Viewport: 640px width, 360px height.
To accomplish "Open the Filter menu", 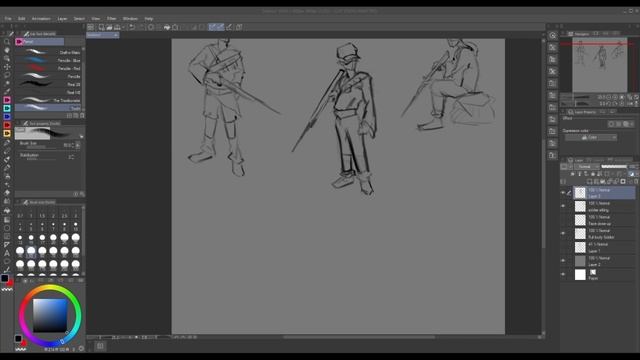I will click(x=111, y=19).
